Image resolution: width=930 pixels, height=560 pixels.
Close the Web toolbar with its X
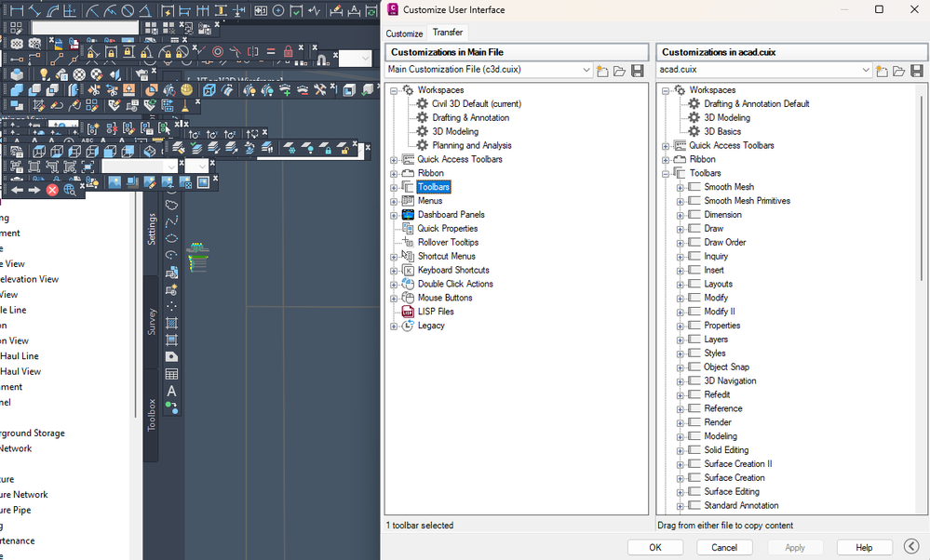tap(83, 186)
